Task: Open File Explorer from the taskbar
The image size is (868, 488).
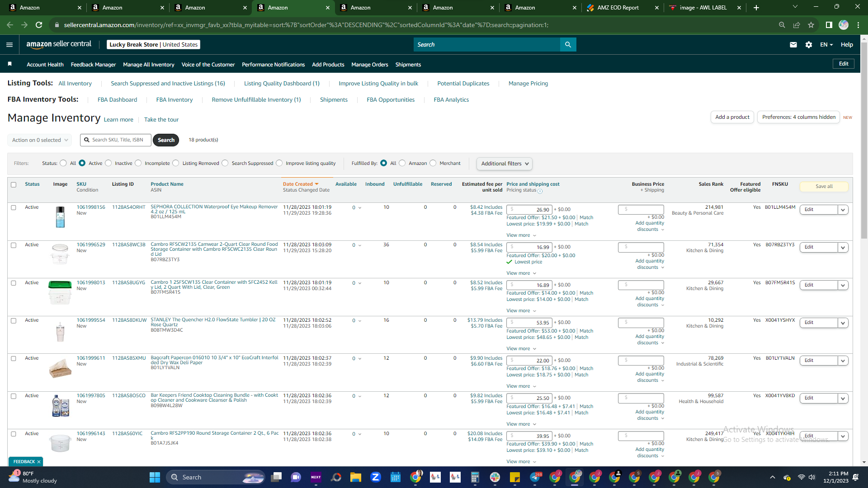Action: (355, 477)
